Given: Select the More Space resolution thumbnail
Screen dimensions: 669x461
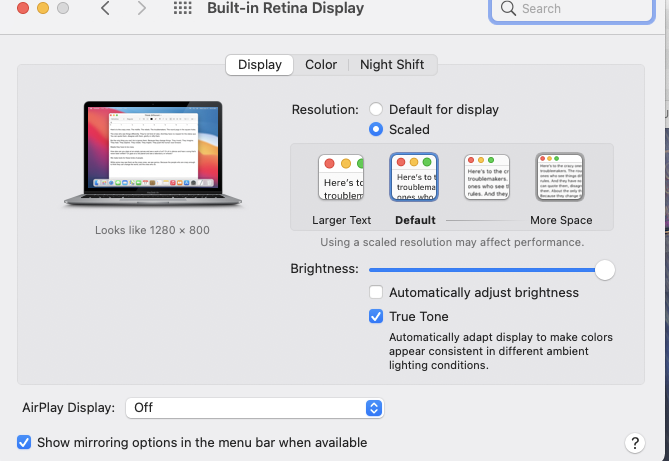Looking at the screenshot, I should coord(560,177).
